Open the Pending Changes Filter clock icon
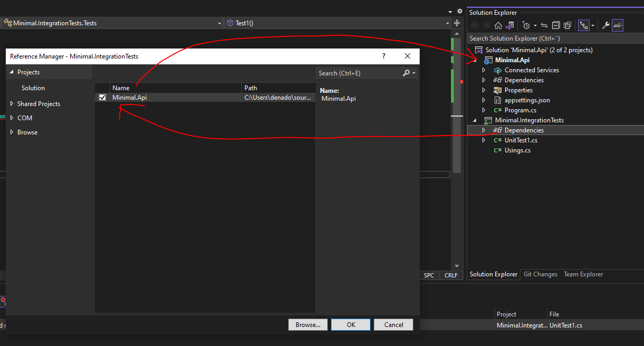Image resolution: width=644 pixels, height=346 pixels. coord(526,25)
